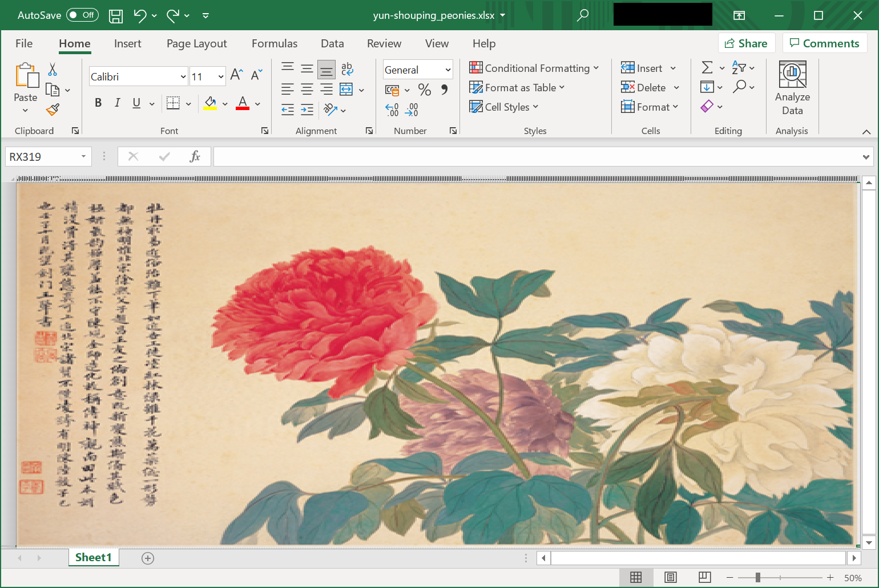Click inside the formula bar input
879x588 pixels.
coord(537,157)
